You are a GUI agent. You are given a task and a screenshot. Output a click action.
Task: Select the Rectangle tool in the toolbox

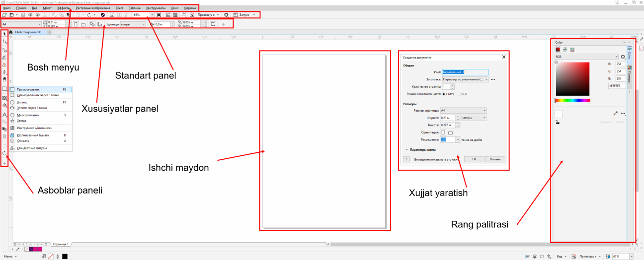tap(4, 89)
